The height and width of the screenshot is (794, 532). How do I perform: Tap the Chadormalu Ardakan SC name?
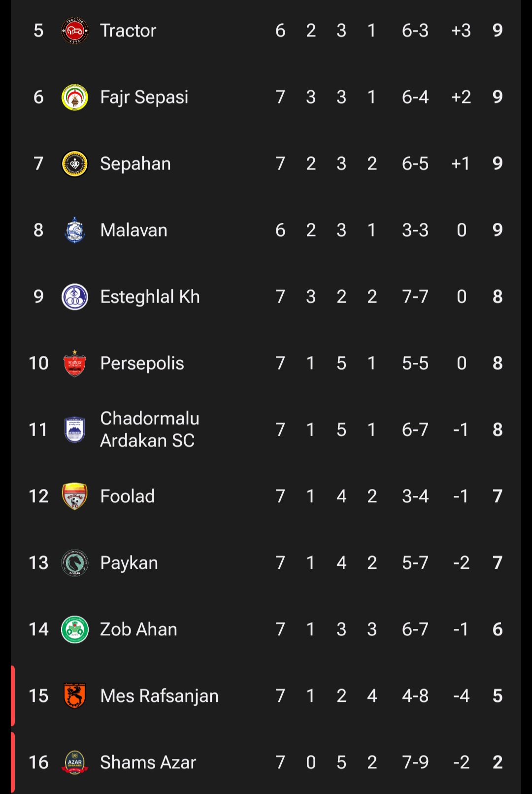click(x=149, y=429)
